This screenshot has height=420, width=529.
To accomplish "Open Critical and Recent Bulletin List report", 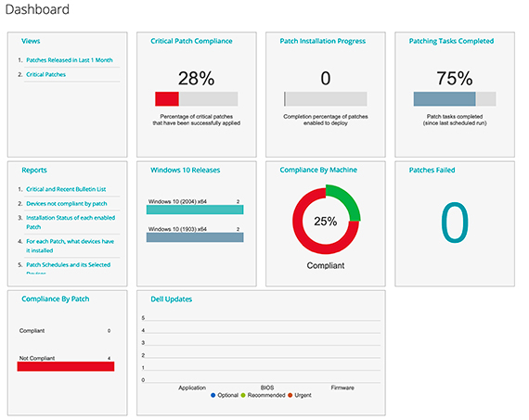I will coord(66,189).
